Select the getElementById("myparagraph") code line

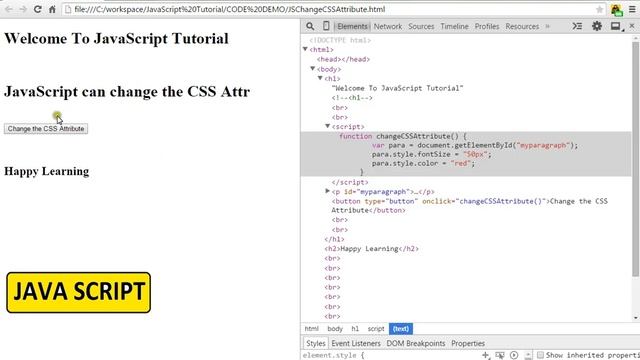pyautogui.click(x=475, y=145)
